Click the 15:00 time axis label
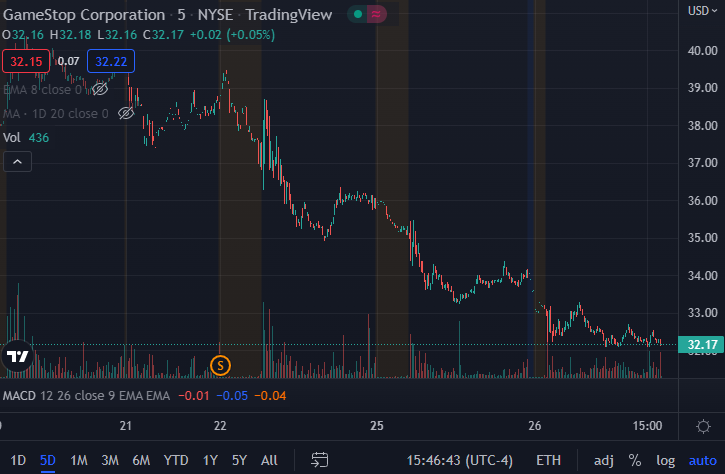The height and width of the screenshot is (474, 725). click(x=647, y=425)
